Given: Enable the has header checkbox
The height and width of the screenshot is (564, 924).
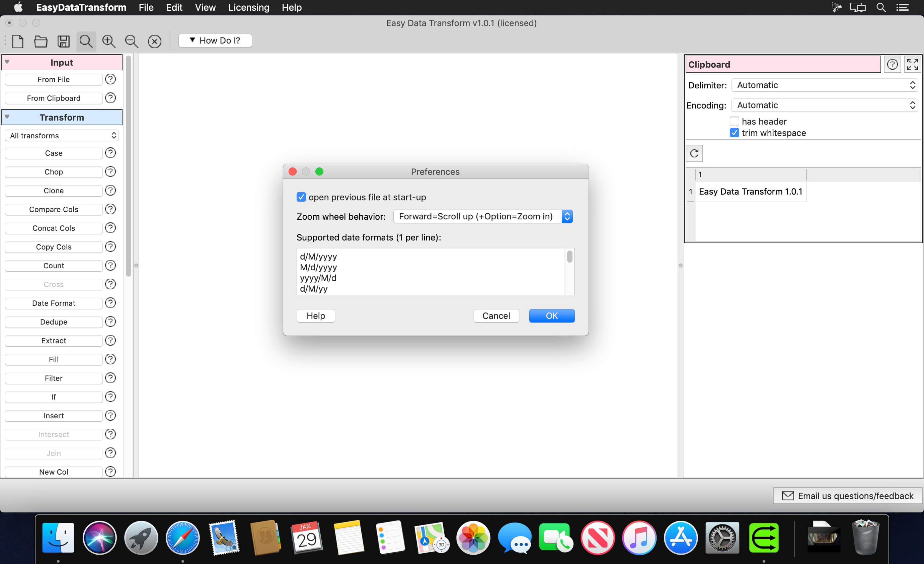Looking at the screenshot, I should coord(734,121).
